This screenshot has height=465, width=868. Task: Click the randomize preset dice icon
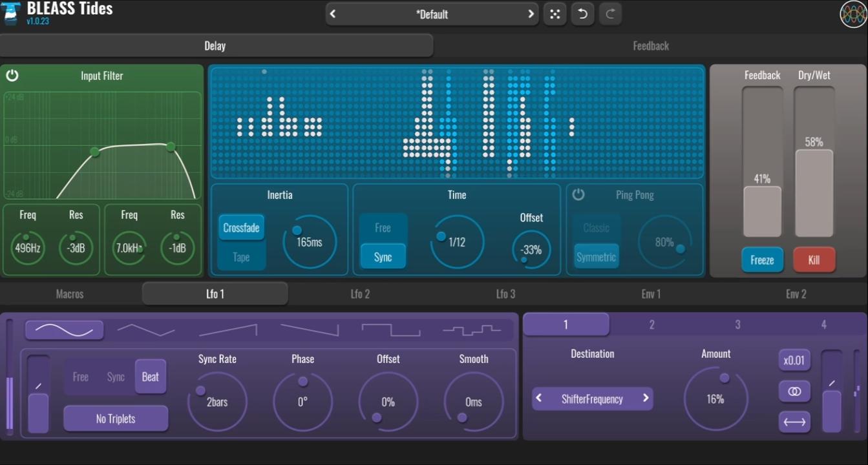555,14
